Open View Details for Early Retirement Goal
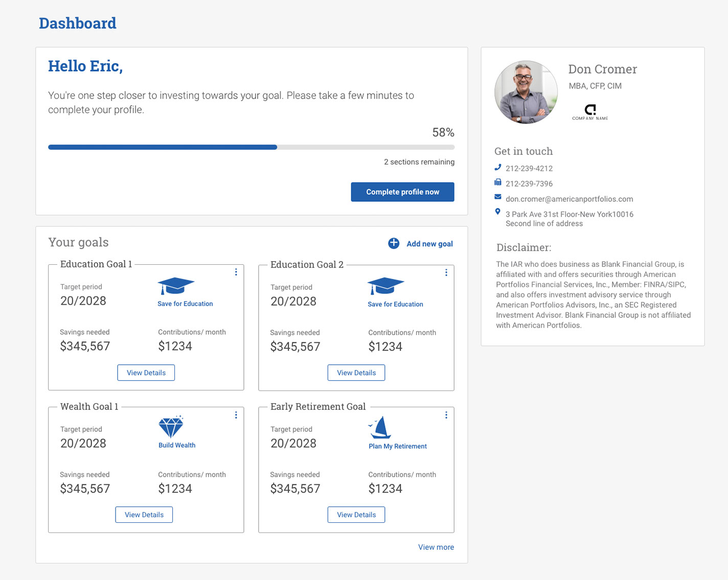Viewport: 728px width, 580px height. tap(356, 515)
